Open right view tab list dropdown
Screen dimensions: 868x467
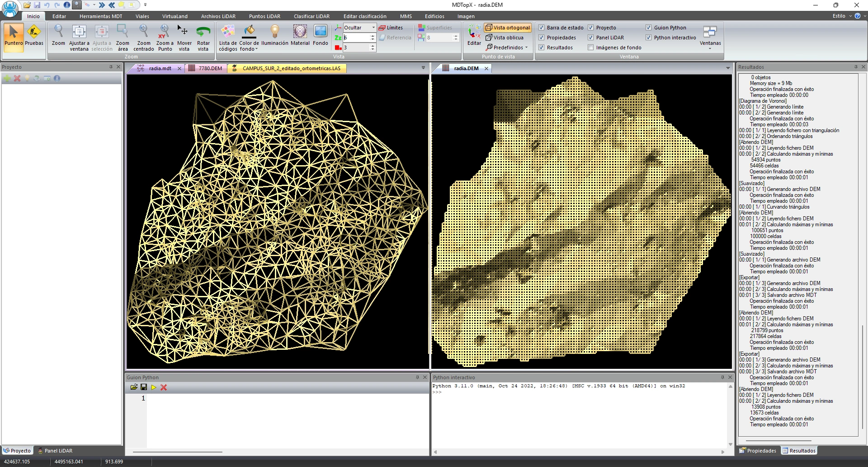coord(728,68)
